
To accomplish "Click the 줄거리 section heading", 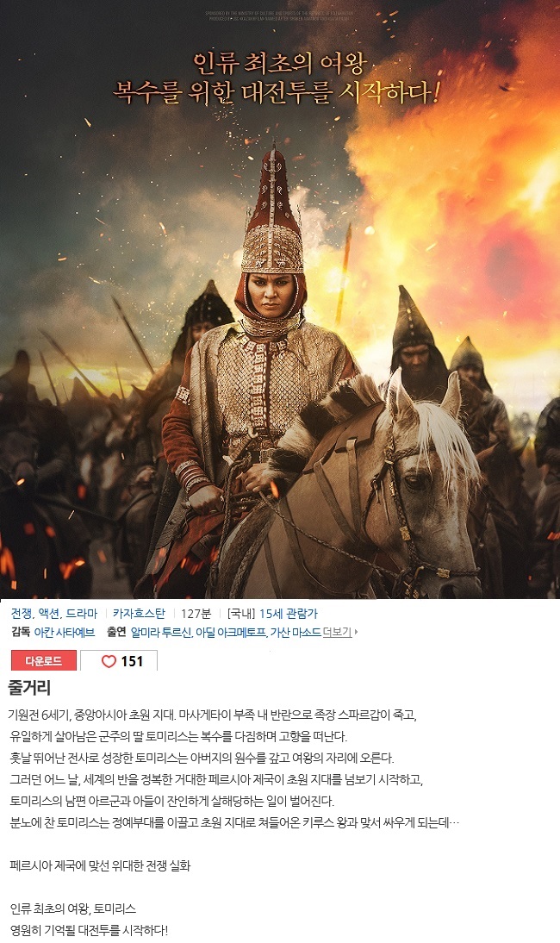I will (x=29, y=688).
